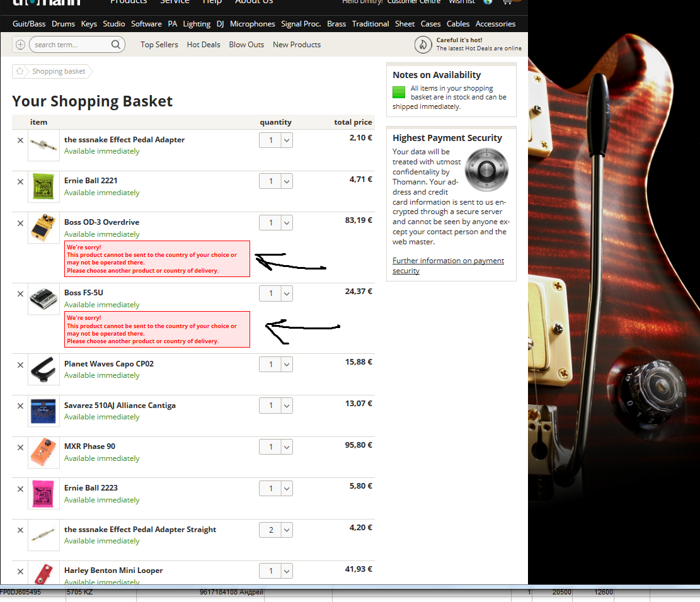Open Further information on payment security
Screen dimensions: 700x602
point(448,266)
